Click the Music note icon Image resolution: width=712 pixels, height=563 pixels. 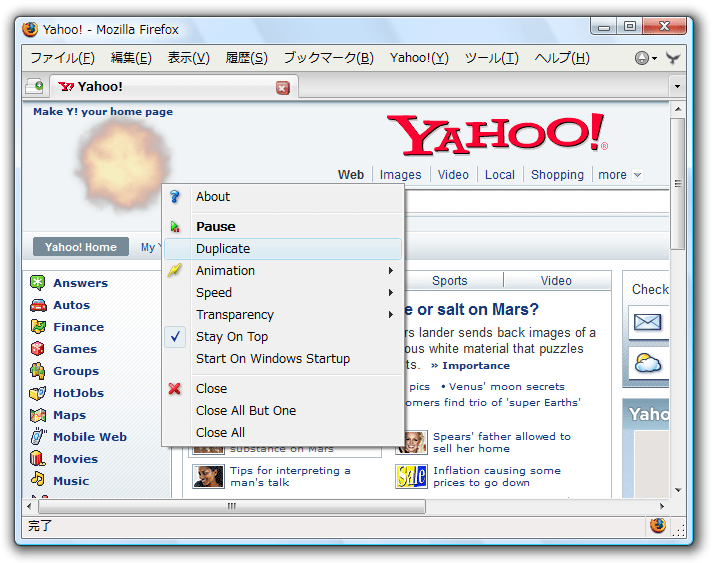38,479
